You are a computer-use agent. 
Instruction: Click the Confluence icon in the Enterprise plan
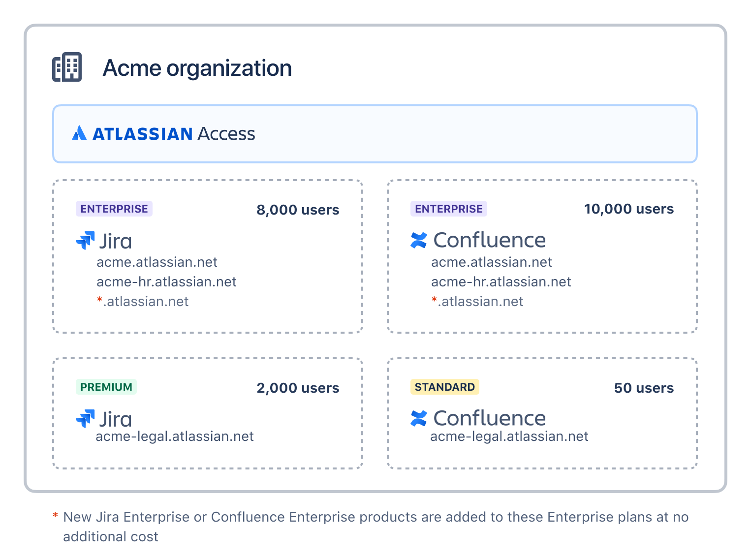418,240
